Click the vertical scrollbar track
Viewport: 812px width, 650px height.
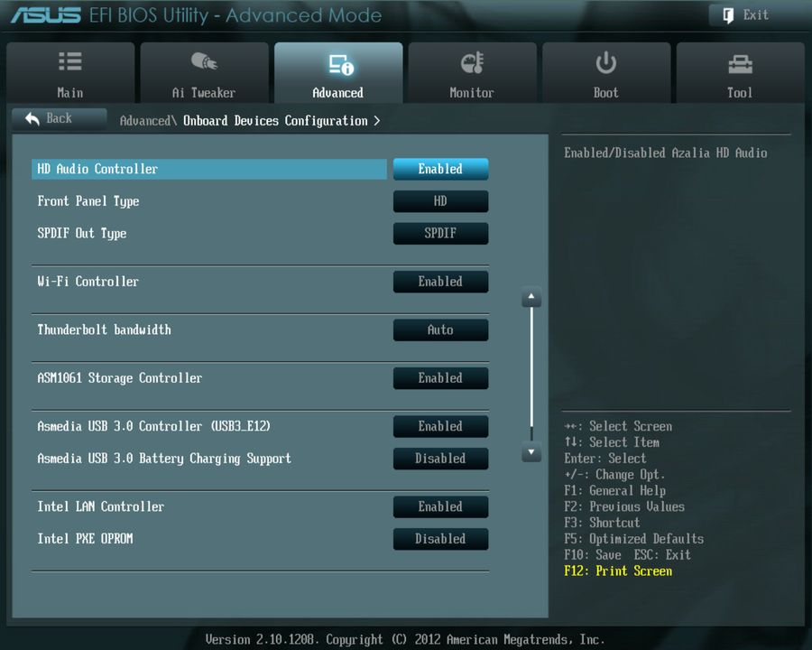[x=531, y=375]
